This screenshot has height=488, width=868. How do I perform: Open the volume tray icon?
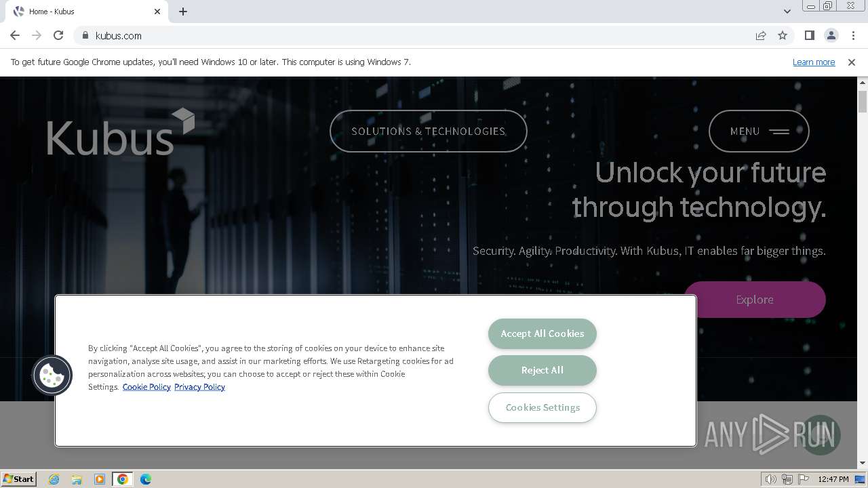pyautogui.click(x=771, y=479)
